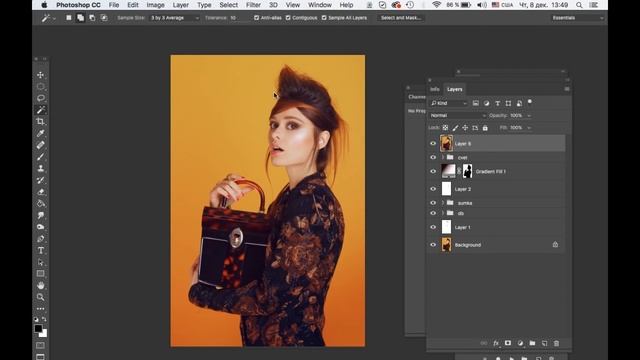
Task: Hide the Layer 6 layer with eye icon
Action: point(433,144)
